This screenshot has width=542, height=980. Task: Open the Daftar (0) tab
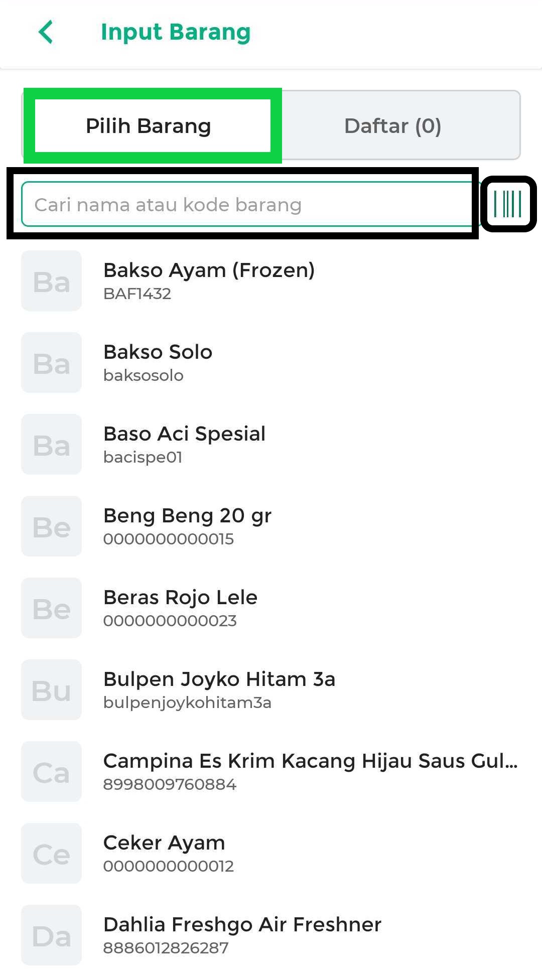click(x=392, y=126)
